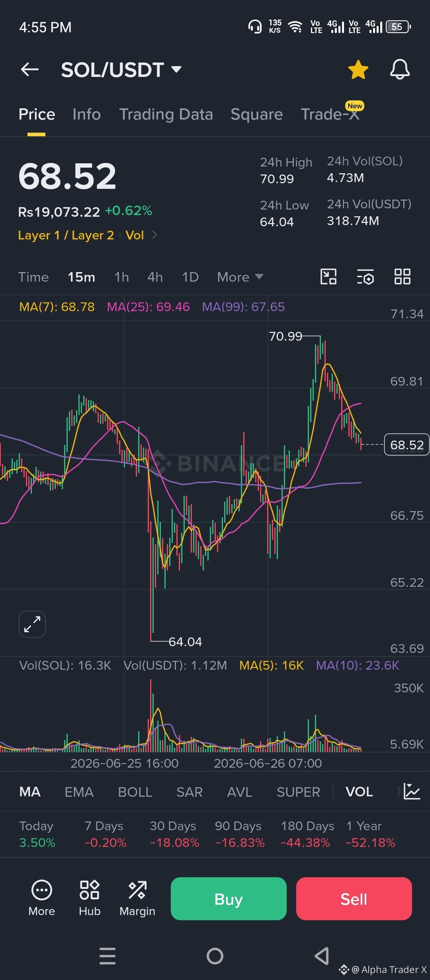Screen dimensions: 430x980
Task: Open the Trading Data tab
Action: (x=166, y=114)
